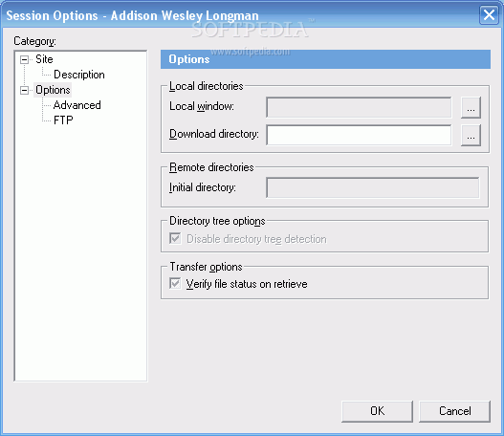Browse for Download directory folder
Image resolution: width=504 pixels, height=436 pixels.
click(471, 135)
